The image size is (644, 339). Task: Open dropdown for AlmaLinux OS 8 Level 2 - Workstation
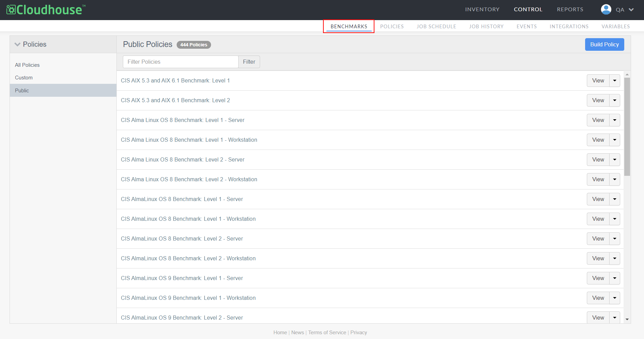point(614,259)
